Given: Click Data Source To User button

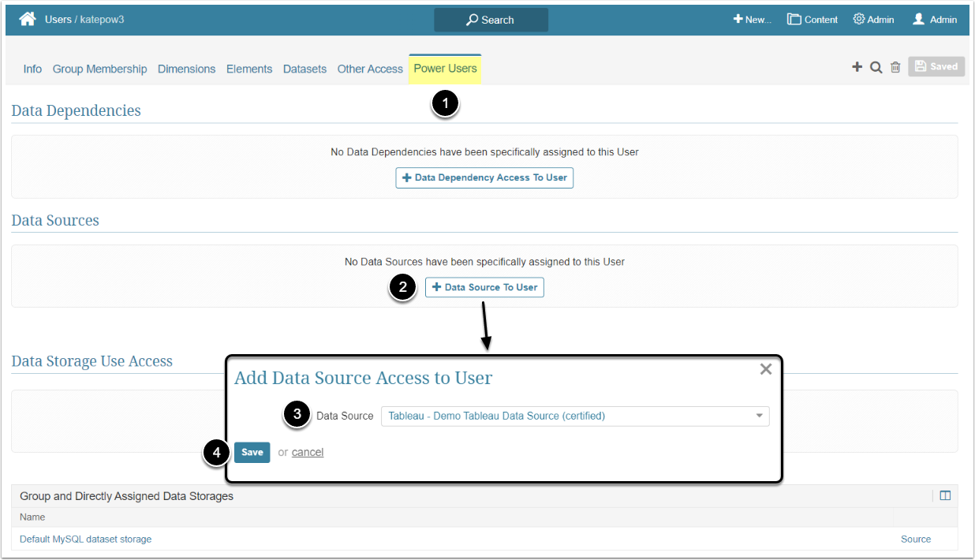Looking at the screenshot, I should [x=484, y=287].
